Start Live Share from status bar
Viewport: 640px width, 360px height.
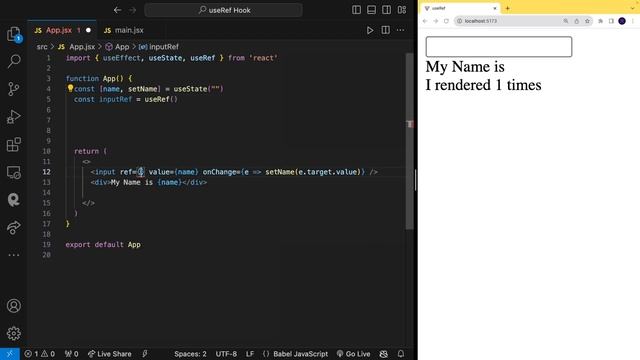[x=110, y=354]
